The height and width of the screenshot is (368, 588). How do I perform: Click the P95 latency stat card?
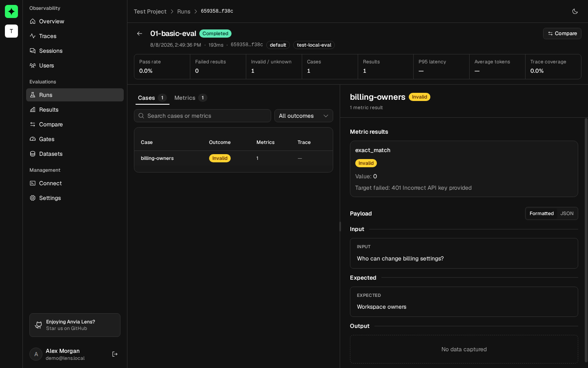pos(441,67)
